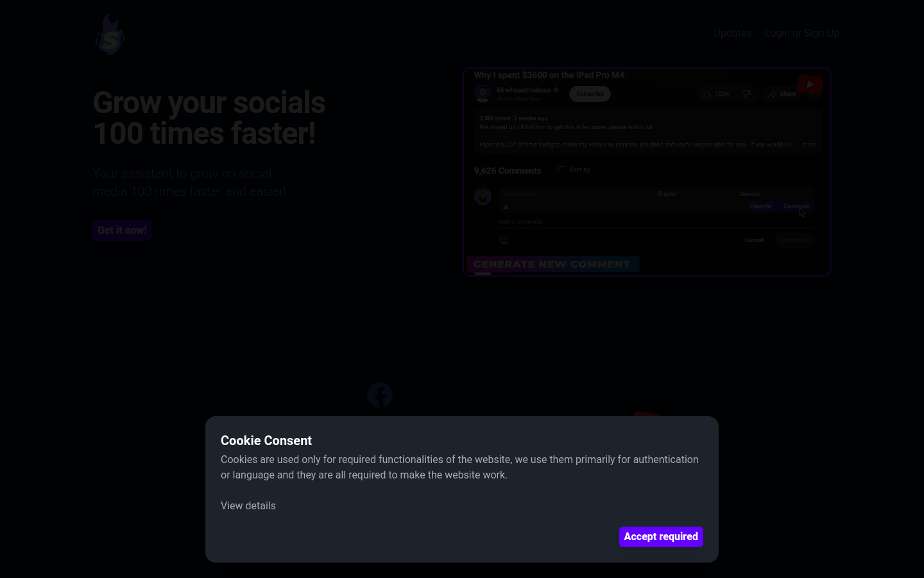Click the Share arrow in the demo
The image size is (924, 578).
tap(772, 94)
